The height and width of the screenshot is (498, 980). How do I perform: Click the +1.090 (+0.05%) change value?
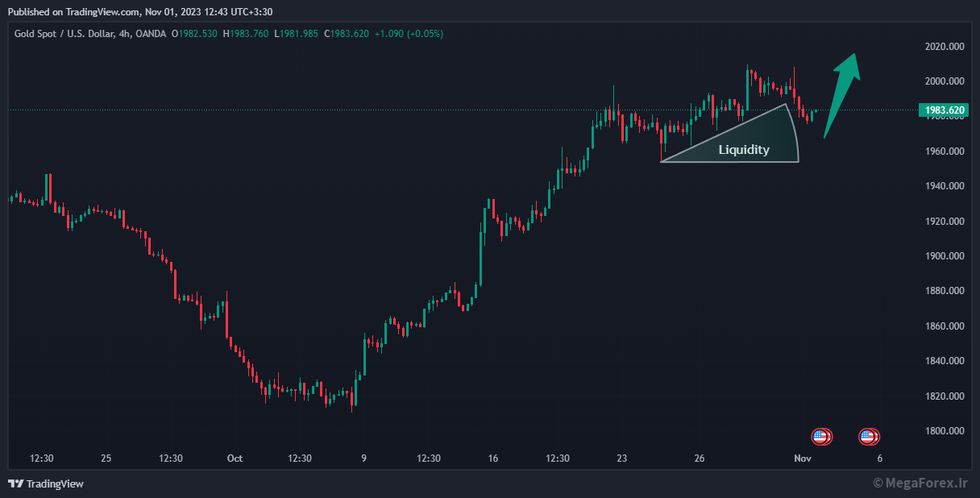tap(409, 34)
